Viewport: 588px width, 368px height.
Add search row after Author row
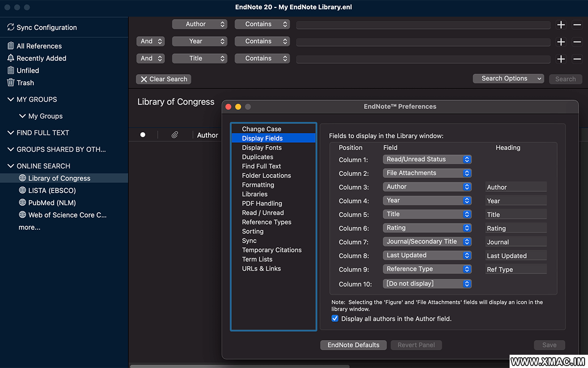click(x=562, y=25)
